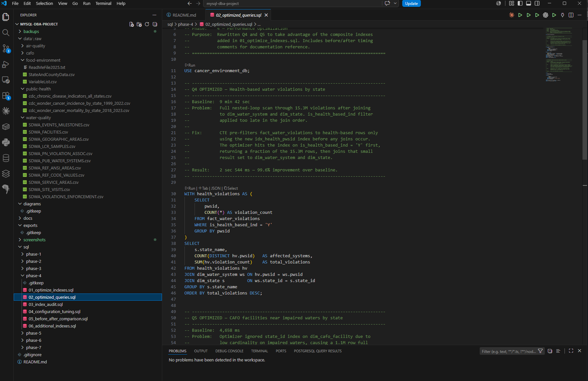Image resolution: width=588 pixels, height=381 pixels.
Task: Open dropdown arrow beside Copilot chat icon
Action: pos(395,4)
